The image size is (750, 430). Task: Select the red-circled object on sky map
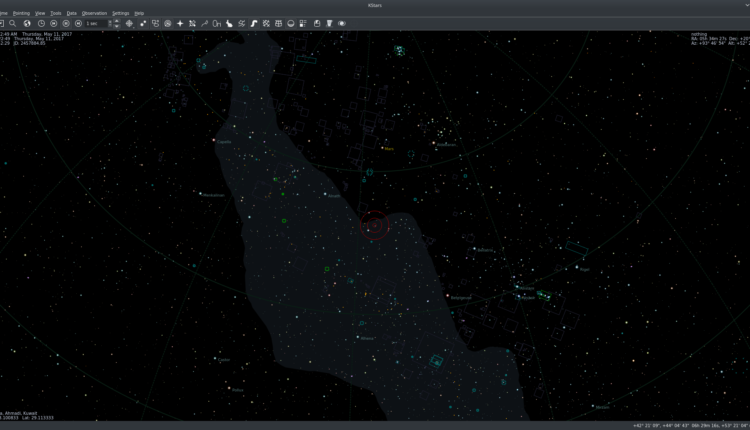(374, 225)
